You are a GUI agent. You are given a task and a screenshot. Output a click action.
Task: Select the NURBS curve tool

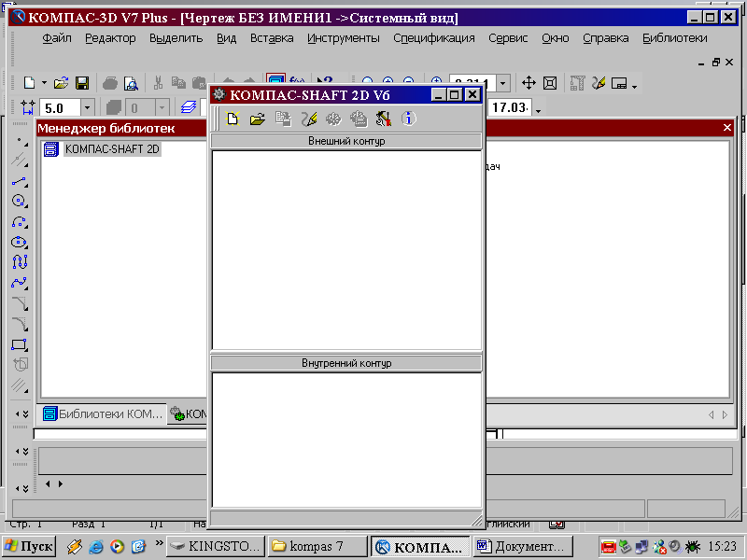pyautogui.click(x=20, y=262)
